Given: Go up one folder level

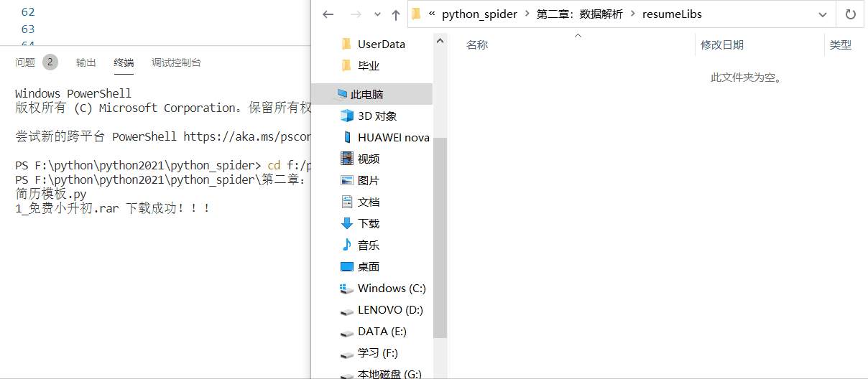Looking at the screenshot, I should coord(396,14).
